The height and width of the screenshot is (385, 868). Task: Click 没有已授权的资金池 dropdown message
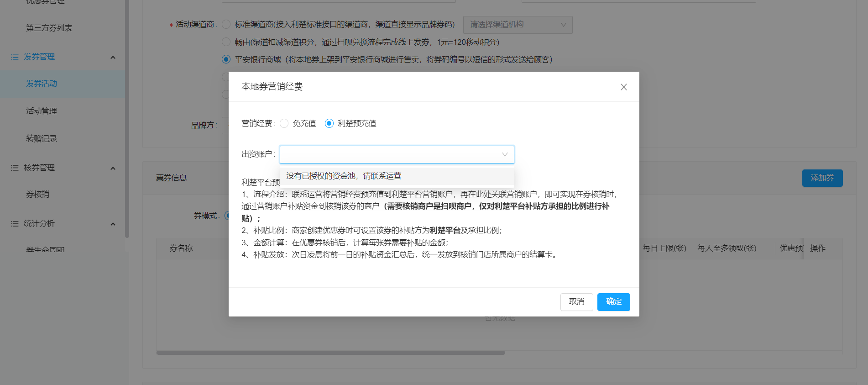[x=397, y=176]
